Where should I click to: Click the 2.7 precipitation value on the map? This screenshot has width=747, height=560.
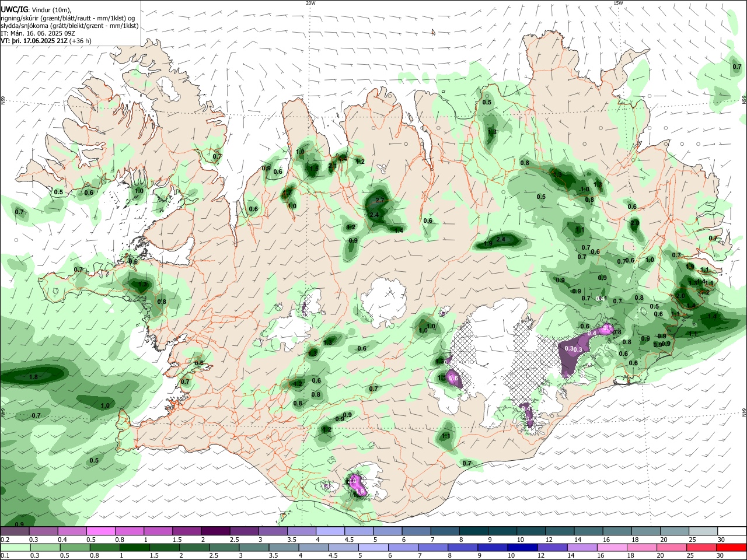point(379,200)
